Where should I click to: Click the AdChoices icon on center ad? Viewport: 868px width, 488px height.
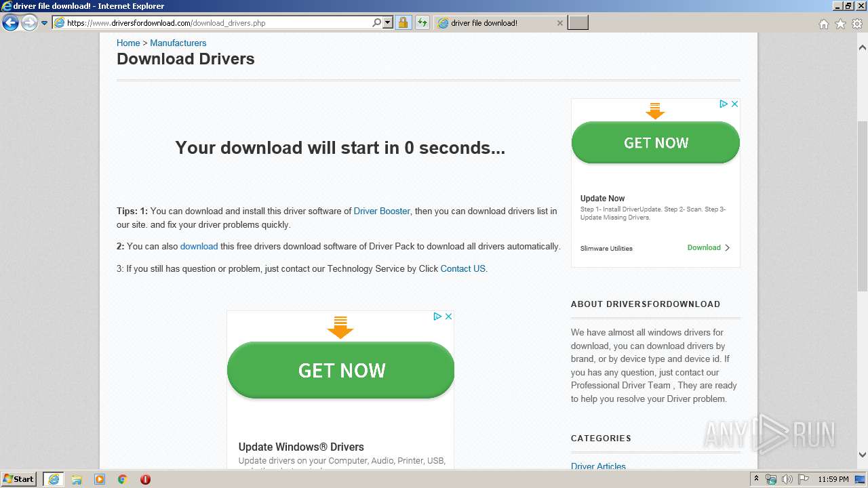tap(437, 316)
